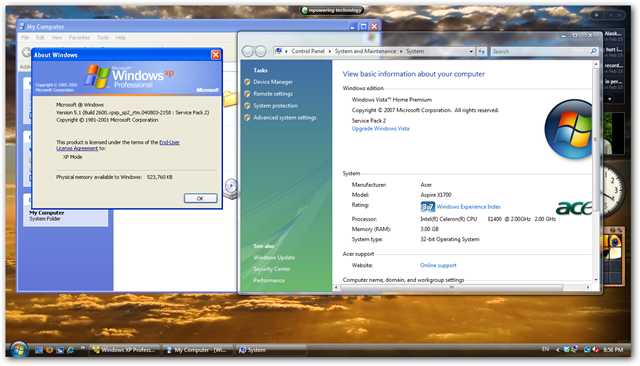
Task: Click Windows XP Professional taskbar button
Action: click(x=123, y=350)
